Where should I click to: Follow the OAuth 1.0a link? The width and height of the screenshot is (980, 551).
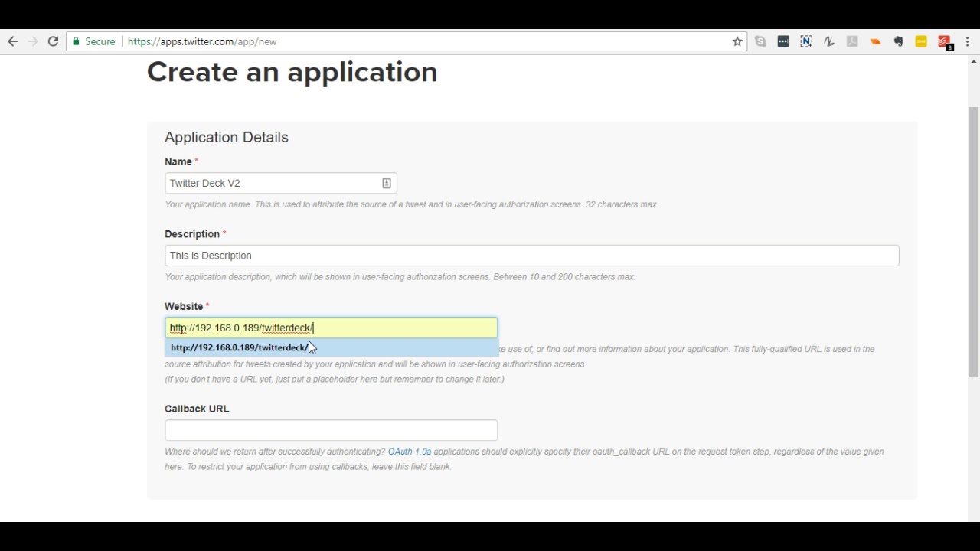pyautogui.click(x=410, y=452)
